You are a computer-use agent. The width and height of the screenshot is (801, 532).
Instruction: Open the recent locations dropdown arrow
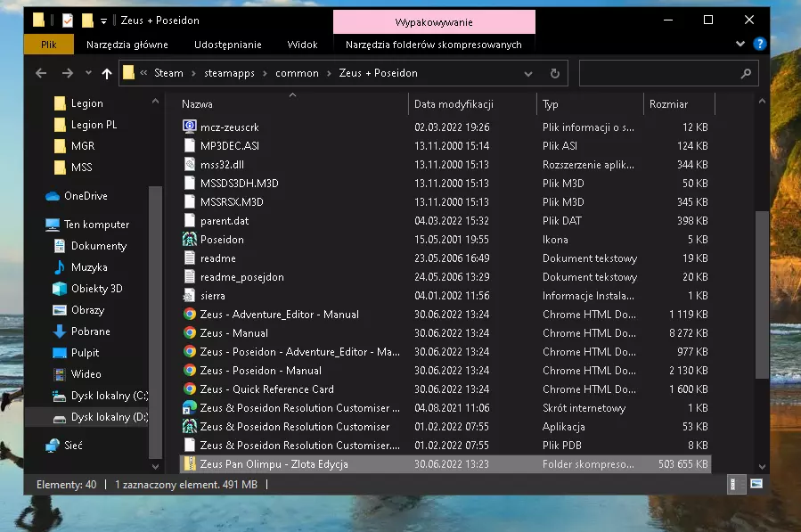[87, 73]
